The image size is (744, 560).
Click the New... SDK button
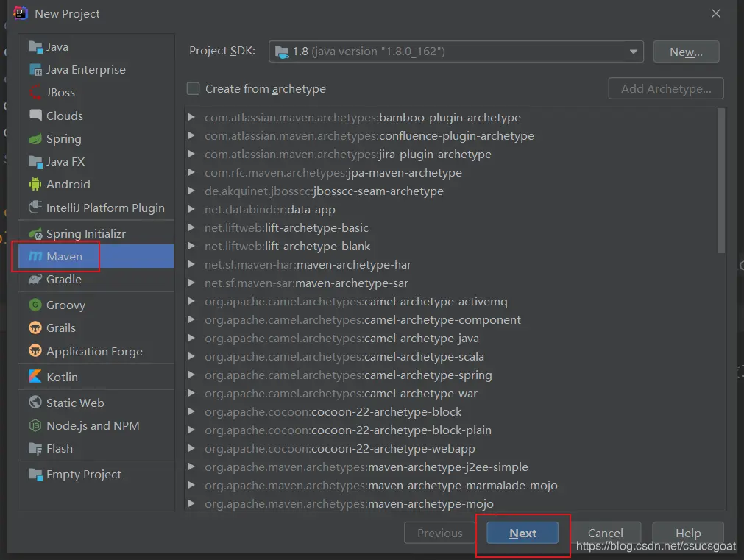pyautogui.click(x=686, y=52)
